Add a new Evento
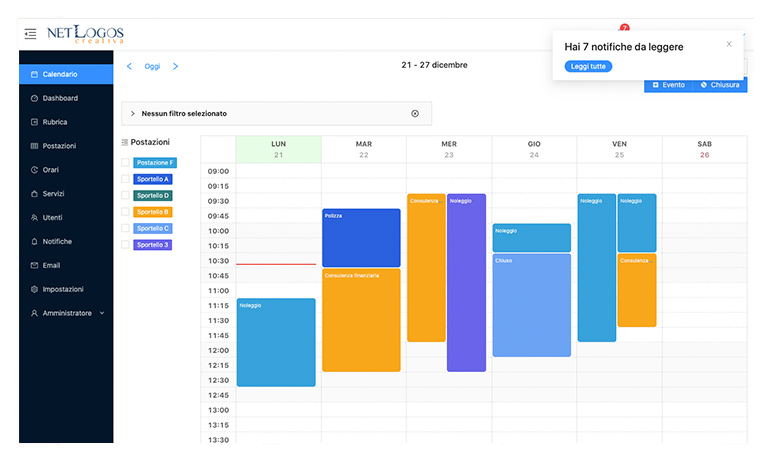Image resolution: width=770 pixels, height=463 pixels. tap(668, 85)
